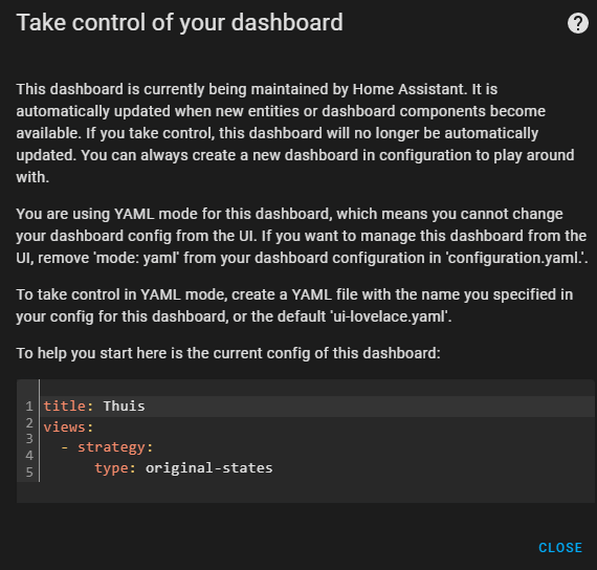The height and width of the screenshot is (570, 597).
Task: Click the dialog heading 'Take control of your dashboard'
Action: tap(180, 22)
